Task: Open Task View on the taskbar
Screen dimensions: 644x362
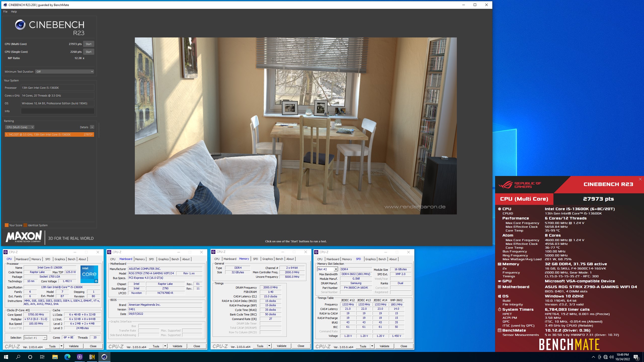Action: (42, 357)
